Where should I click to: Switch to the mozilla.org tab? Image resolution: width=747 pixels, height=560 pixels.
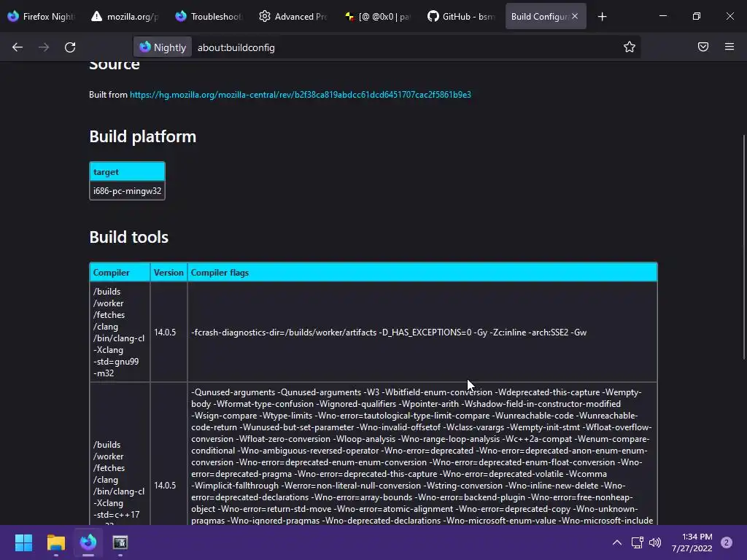(x=125, y=17)
